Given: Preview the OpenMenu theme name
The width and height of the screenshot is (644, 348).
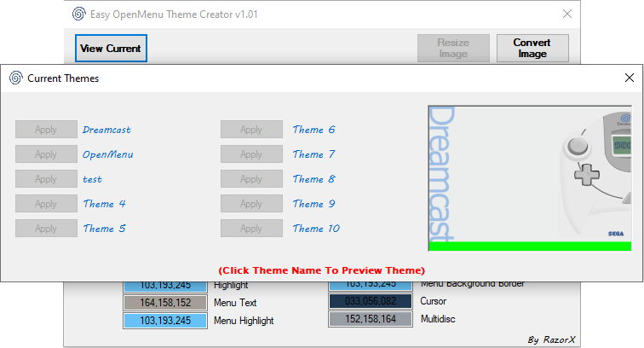Looking at the screenshot, I should (108, 154).
